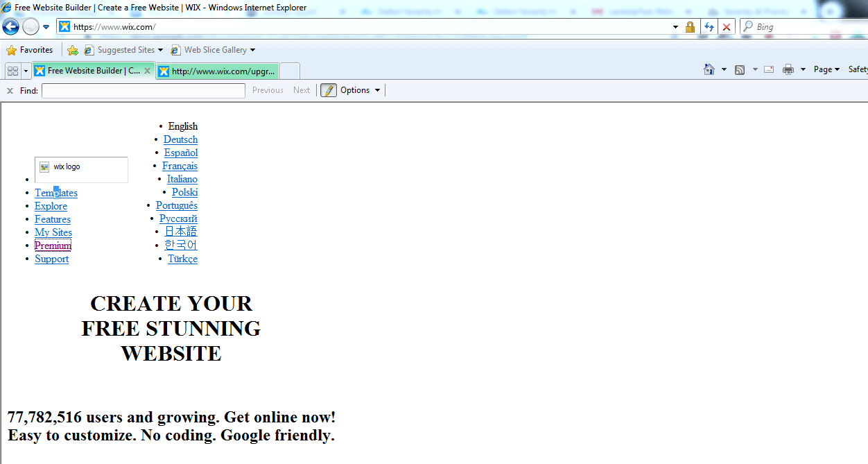Click the Print icon

tap(788, 69)
